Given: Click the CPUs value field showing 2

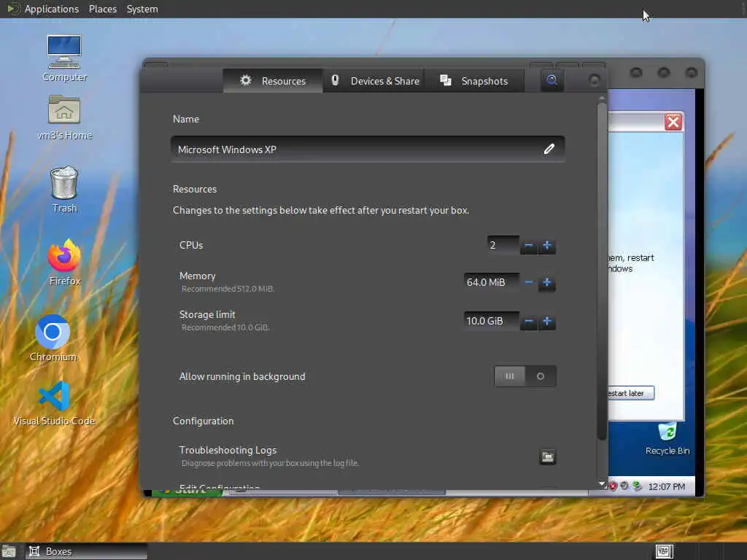Looking at the screenshot, I should click(x=503, y=245).
